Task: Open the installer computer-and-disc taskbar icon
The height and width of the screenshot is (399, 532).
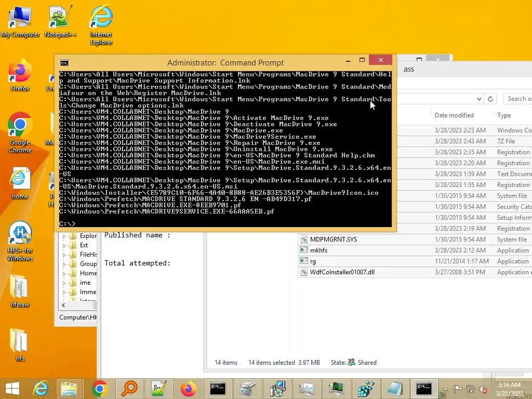Action: (277, 389)
